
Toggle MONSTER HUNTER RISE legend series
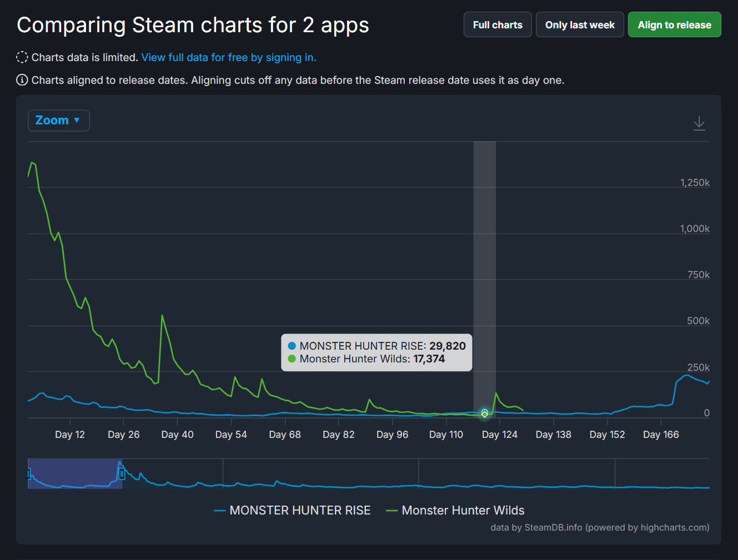point(292,510)
